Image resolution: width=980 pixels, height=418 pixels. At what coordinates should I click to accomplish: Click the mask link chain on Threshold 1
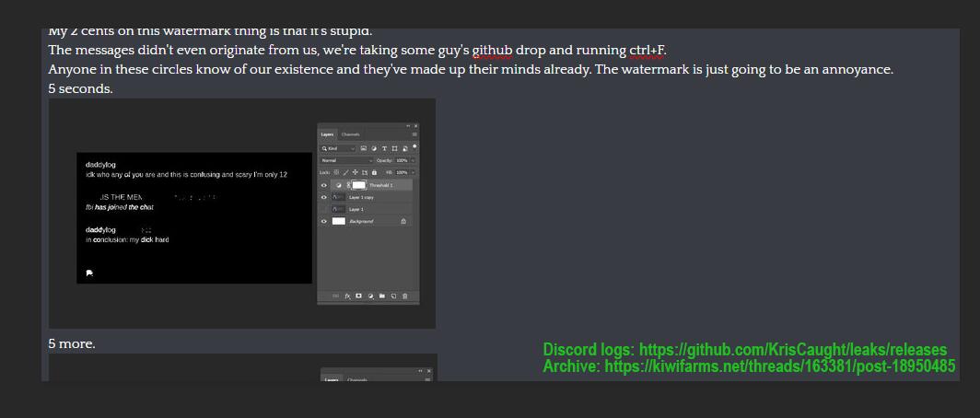click(349, 186)
